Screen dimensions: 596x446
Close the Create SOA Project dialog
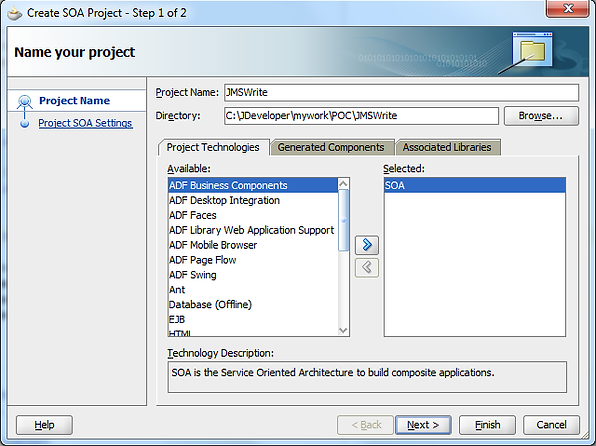point(568,8)
